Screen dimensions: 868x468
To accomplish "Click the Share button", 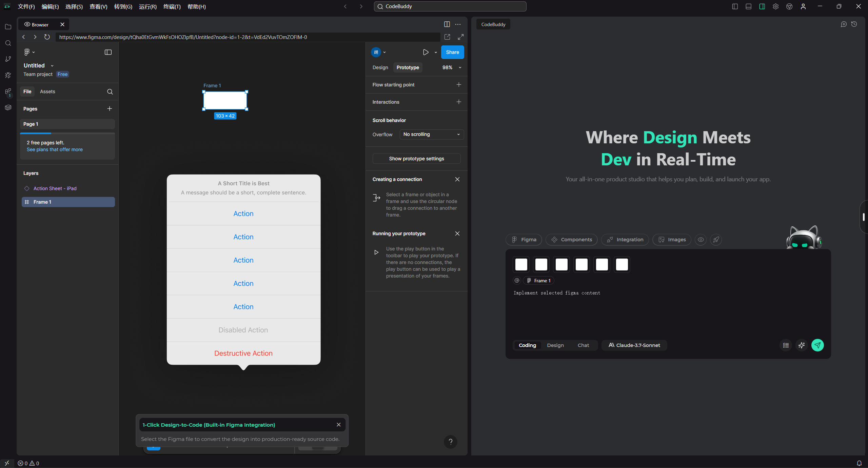I will [x=452, y=52].
